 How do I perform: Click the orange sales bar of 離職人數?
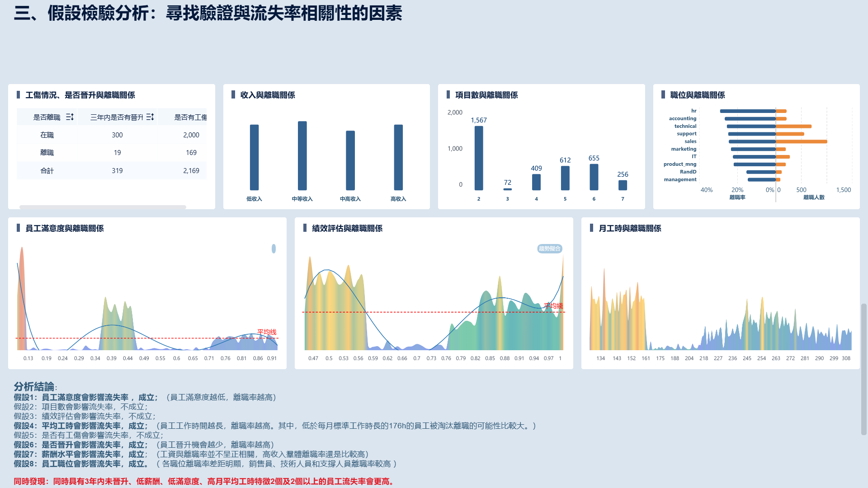802,141
